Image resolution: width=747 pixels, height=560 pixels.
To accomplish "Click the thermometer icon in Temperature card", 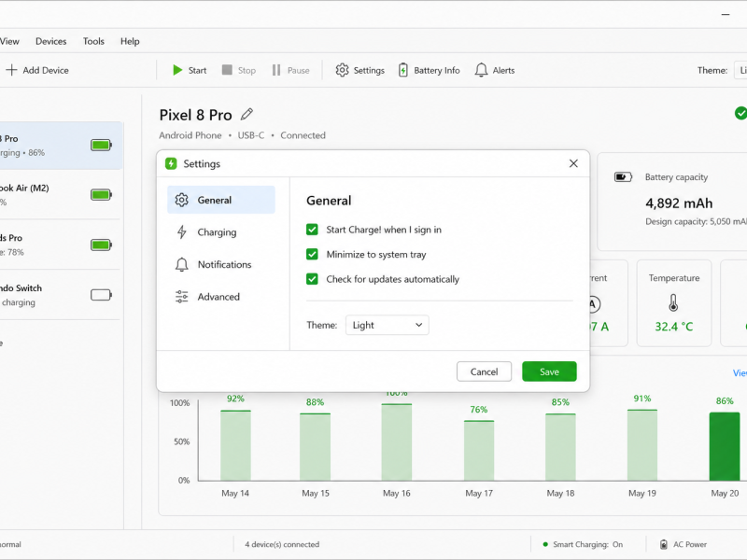I will 673,302.
